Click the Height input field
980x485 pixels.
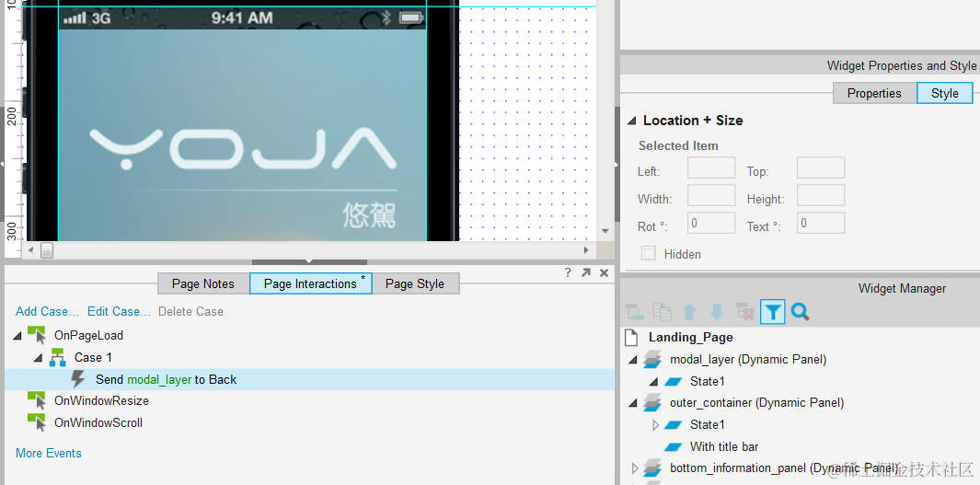tap(821, 196)
